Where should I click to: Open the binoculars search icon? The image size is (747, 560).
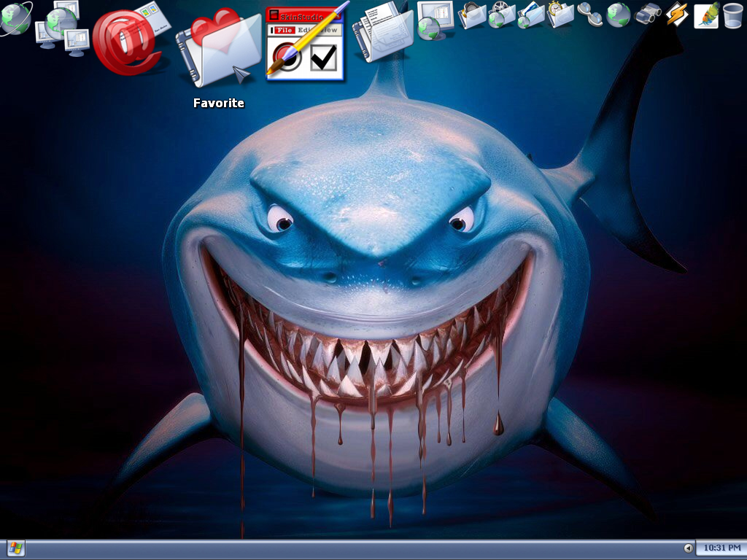648,13
